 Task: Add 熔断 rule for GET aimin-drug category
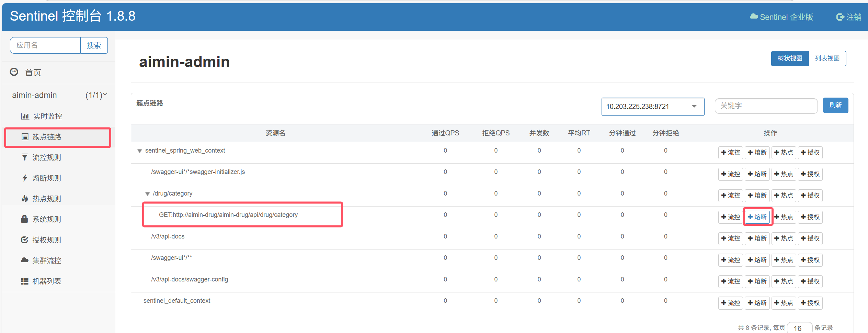[x=757, y=217]
